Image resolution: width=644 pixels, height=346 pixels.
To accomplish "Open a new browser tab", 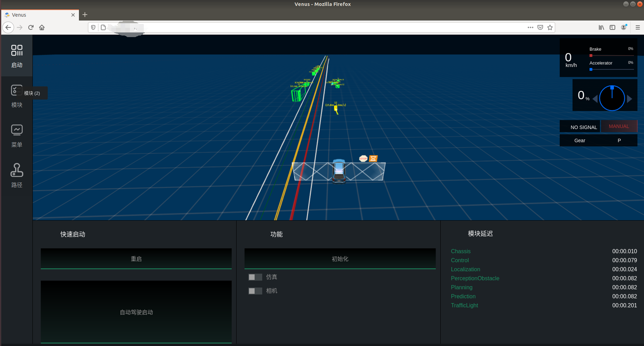I will coord(85,15).
